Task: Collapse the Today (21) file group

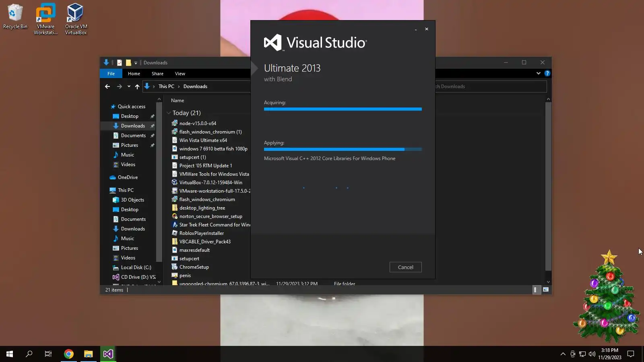Action: pyautogui.click(x=169, y=113)
